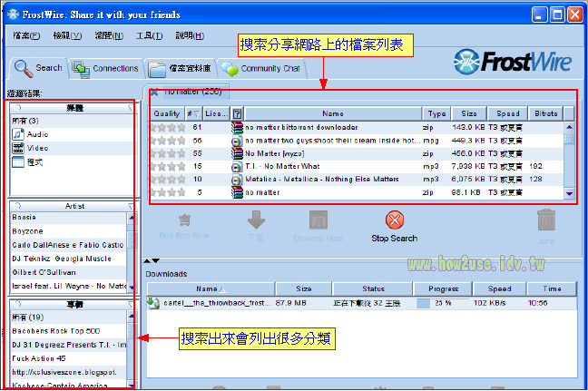This screenshot has height=391, width=588.
Task: Open the Community Chat tab
Action: tap(261, 68)
